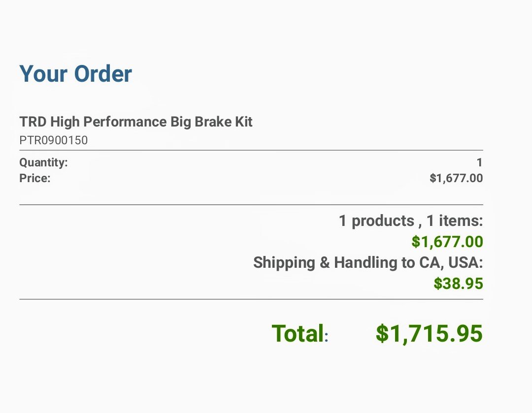Image resolution: width=532 pixels, height=413 pixels.
Task: Select the part number PTR0900150
Action: 54,140
